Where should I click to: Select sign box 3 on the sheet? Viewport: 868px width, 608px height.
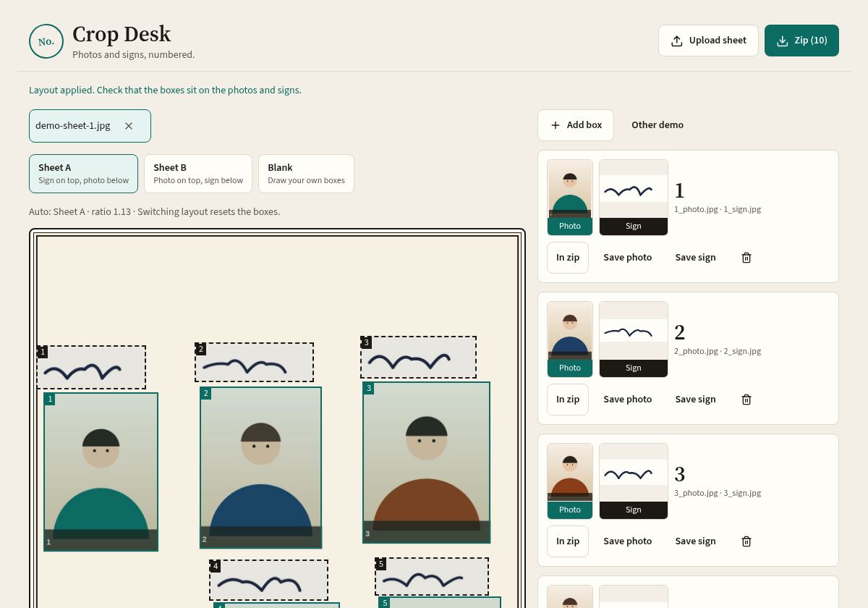(x=419, y=357)
